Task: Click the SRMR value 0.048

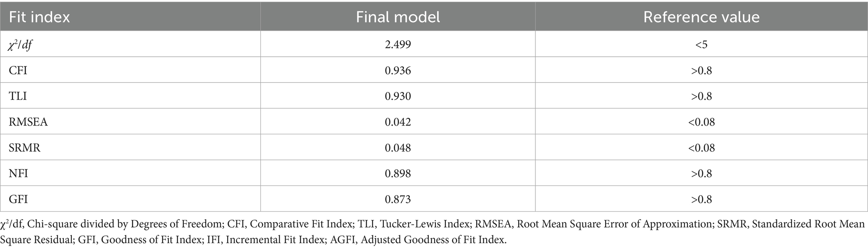Action: coord(398,148)
